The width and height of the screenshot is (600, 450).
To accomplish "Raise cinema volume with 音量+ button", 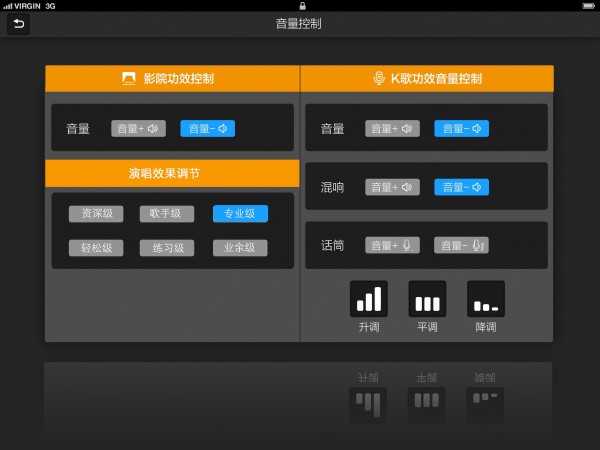I will 138,128.
